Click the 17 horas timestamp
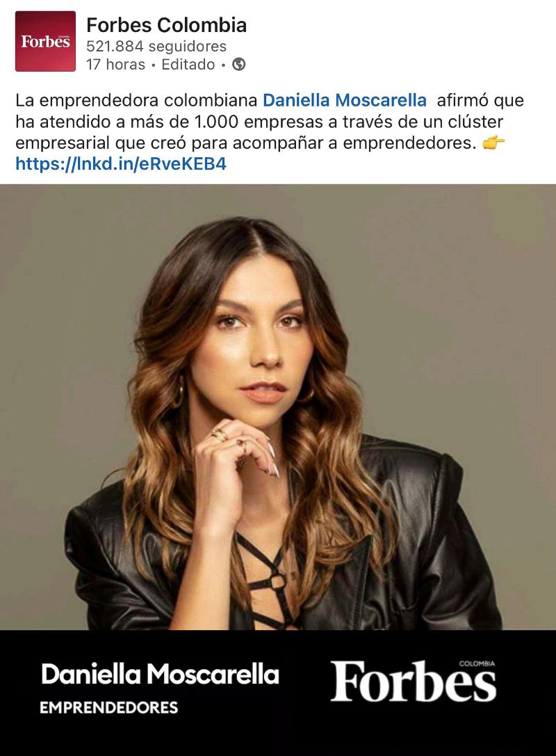Screen dimensions: 556x756 (115, 65)
